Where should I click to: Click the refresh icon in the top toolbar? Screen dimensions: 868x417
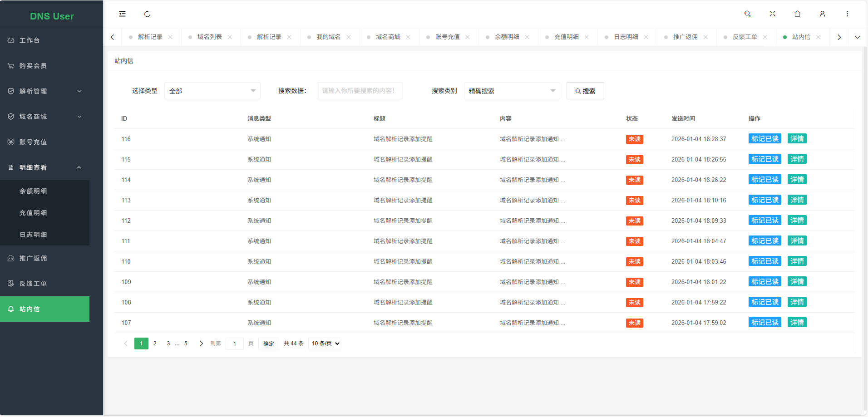[147, 14]
